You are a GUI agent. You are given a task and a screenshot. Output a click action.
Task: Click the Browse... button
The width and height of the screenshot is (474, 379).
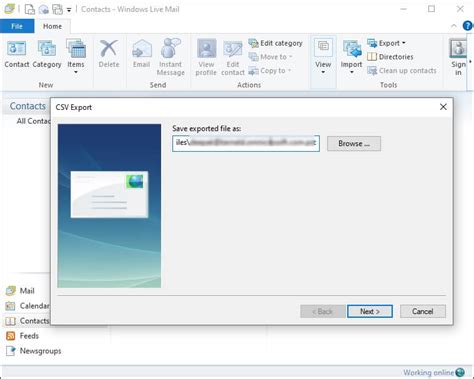tap(354, 144)
